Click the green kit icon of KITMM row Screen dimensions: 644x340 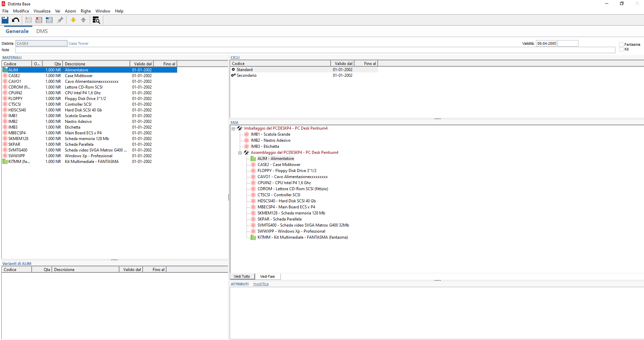point(5,162)
